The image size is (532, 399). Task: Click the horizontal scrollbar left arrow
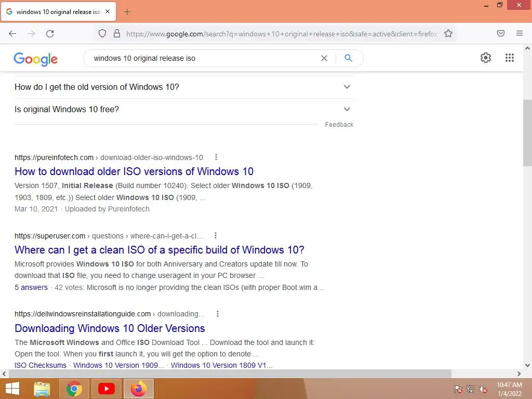click(4, 374)
